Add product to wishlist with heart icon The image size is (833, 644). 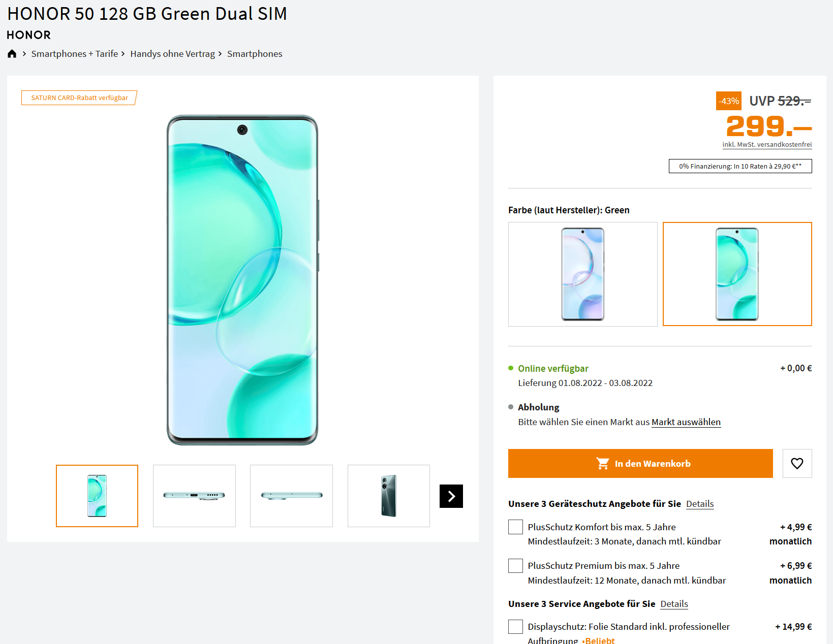(x=797, y=463)
